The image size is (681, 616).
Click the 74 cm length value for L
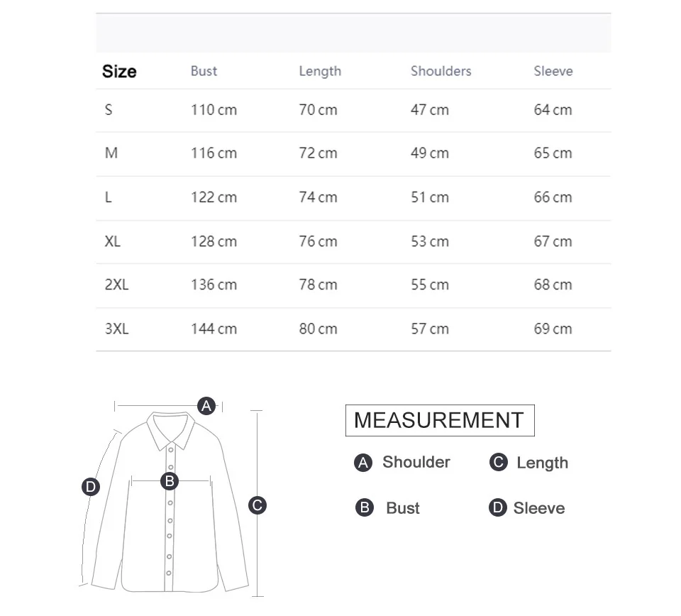click(x=318, y=197)
